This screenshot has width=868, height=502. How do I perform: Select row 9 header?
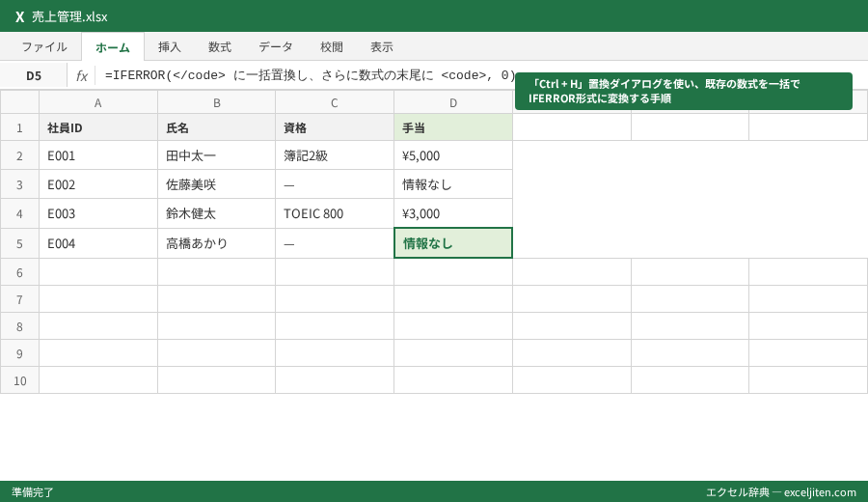point(19,353)
